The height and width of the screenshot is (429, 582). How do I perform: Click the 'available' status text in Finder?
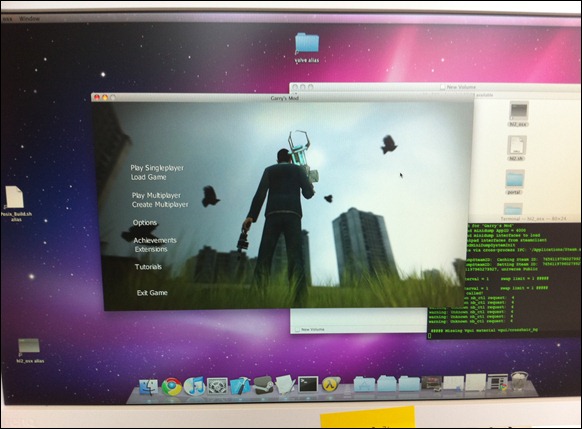click(x=484, y=95)
